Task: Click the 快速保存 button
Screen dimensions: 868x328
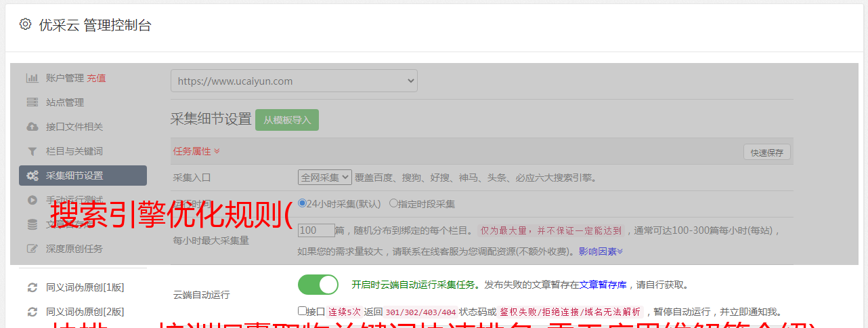Action: (766, 152)
